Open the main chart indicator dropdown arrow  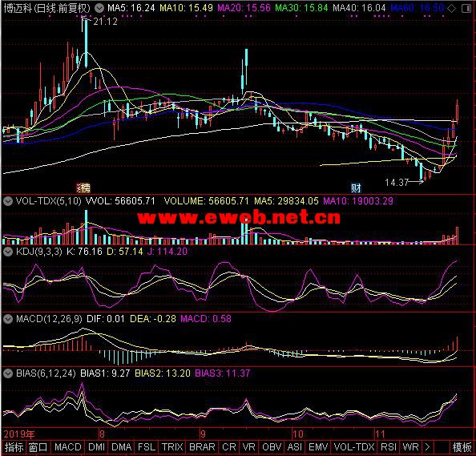pyautogui.click(x=99, y=8)
